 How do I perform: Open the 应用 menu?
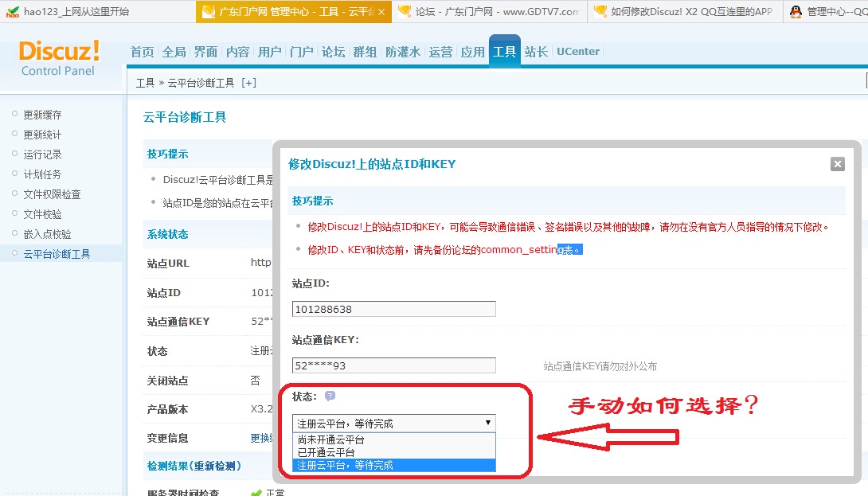point(473,52)
